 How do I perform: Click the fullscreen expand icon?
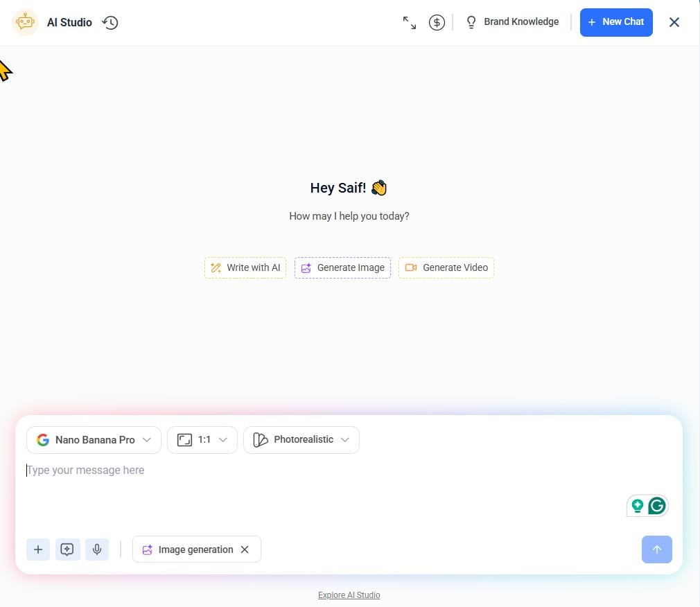(x=409, y=22)
